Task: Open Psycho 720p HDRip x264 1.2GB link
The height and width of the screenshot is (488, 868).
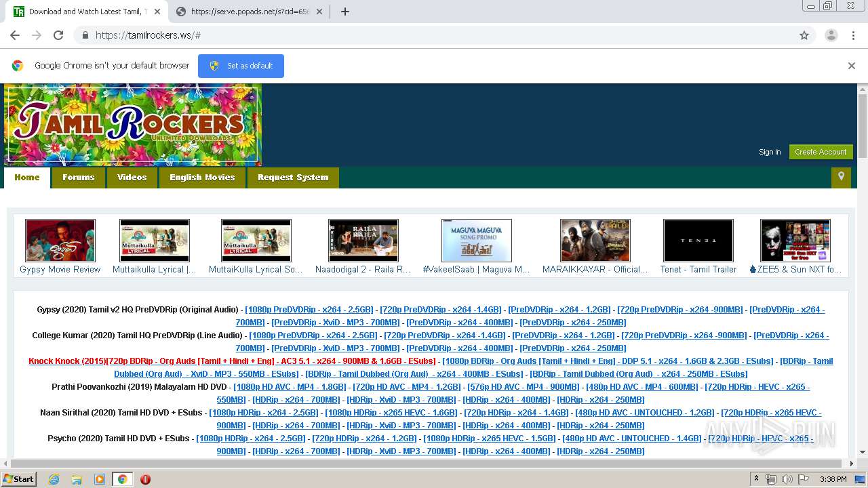Action: click(x=364, y=439)
